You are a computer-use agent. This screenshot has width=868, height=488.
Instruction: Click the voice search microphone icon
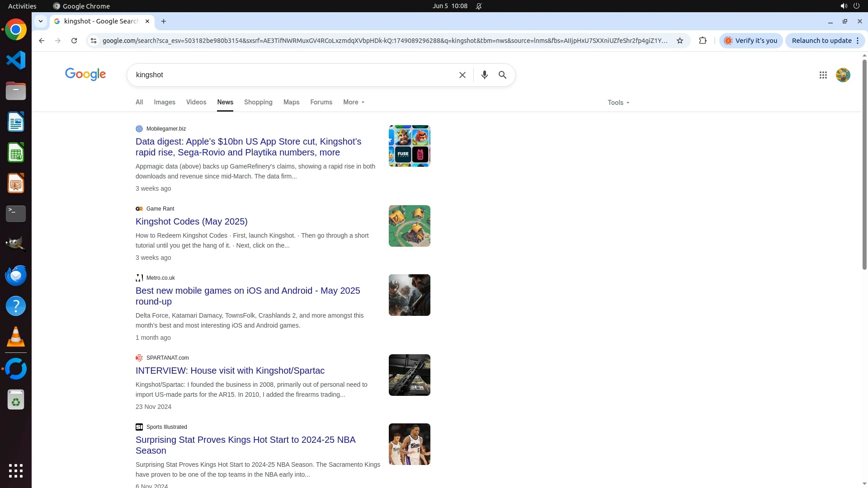point(484,75)
